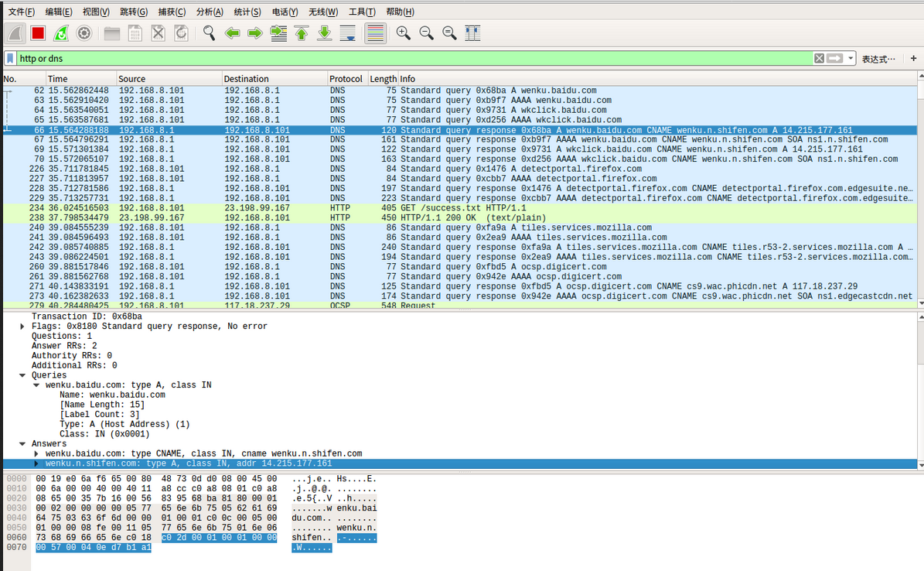Jump to the first packet
This screenshot has width=924, height=571.
coord(302,33)
